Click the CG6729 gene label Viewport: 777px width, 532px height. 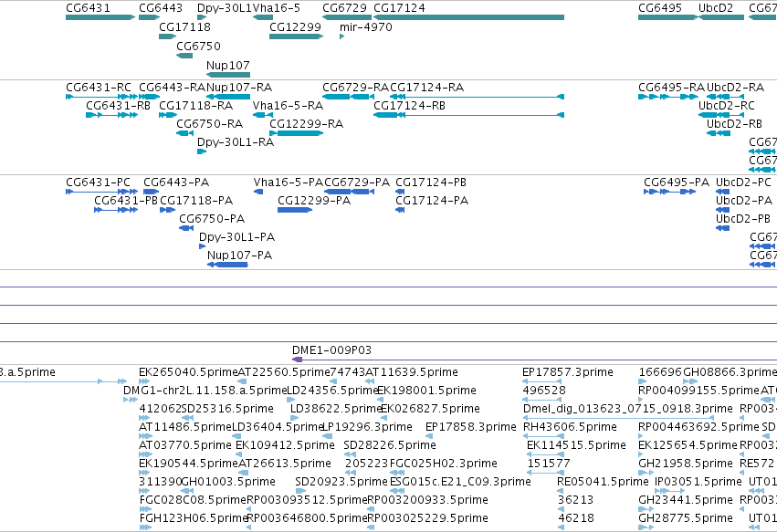pos(344,8)
